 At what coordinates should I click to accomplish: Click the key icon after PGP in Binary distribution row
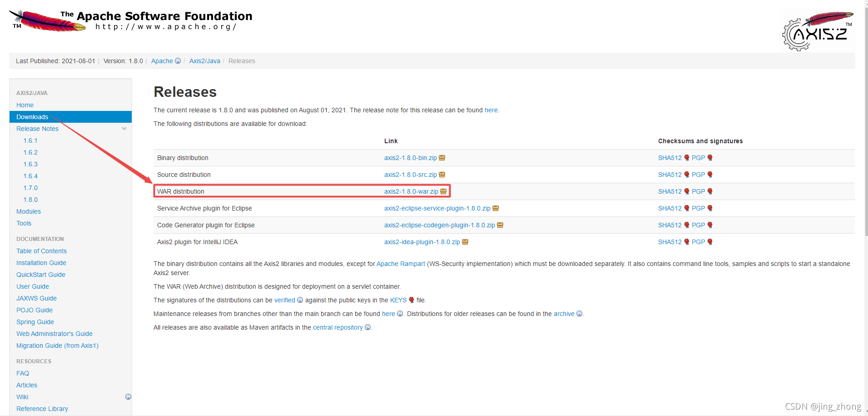pyautogui.click(x=710, y=158)
